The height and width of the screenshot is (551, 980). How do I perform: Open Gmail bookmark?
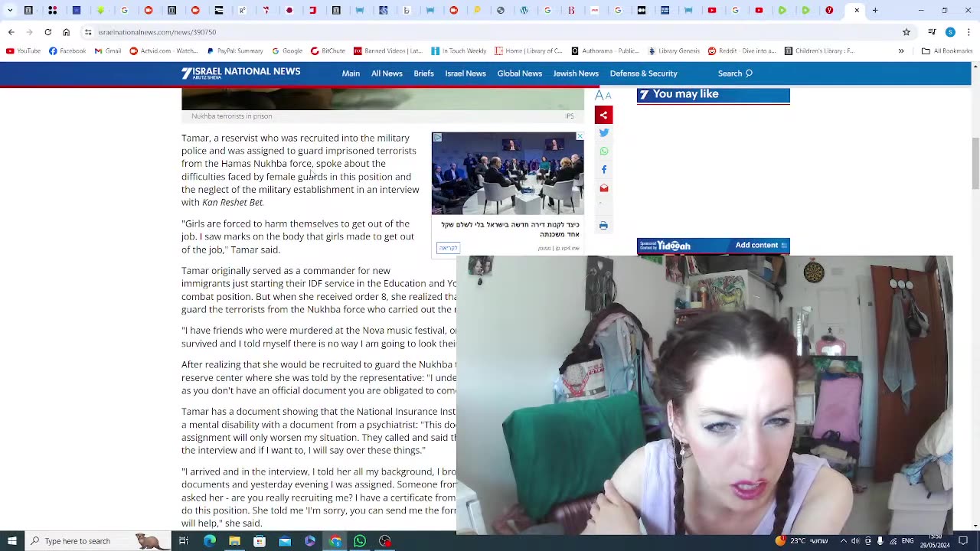pos(108,51)
